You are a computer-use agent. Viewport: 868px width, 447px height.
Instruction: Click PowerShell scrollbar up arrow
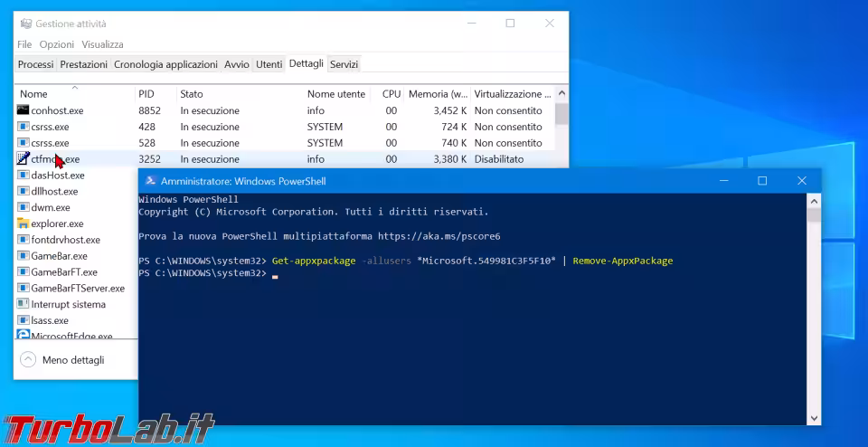pyautogui.click(x=813, y=201)
